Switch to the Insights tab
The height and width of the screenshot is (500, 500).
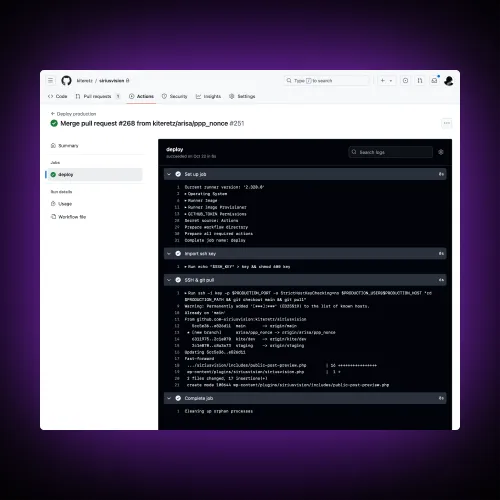click(208, 96)
